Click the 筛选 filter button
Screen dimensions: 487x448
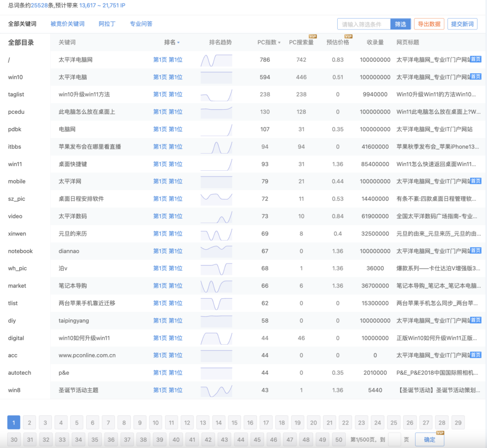coord(400,24)
